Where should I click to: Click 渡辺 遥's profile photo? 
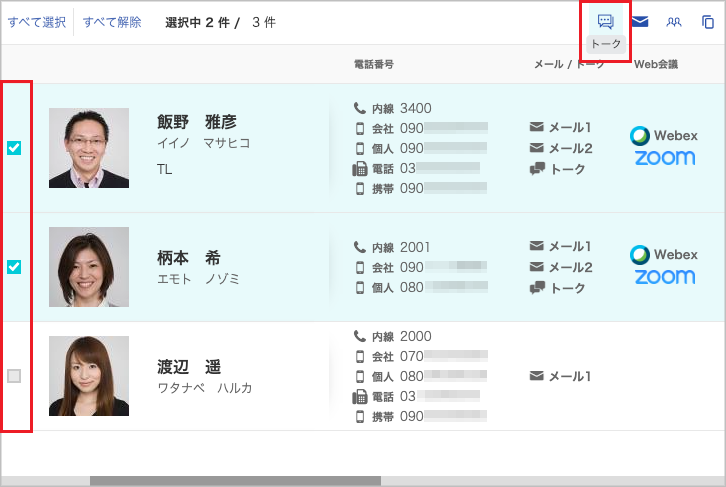click(89, 376)
